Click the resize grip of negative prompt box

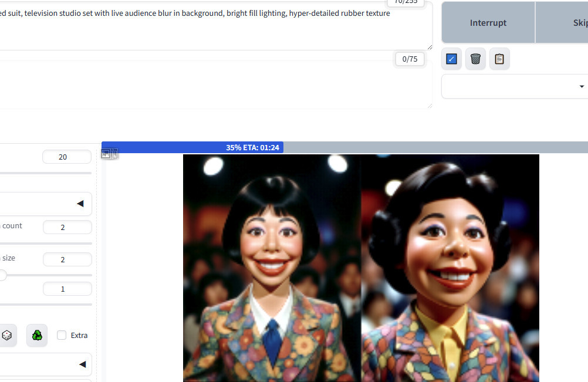[430, 106]
